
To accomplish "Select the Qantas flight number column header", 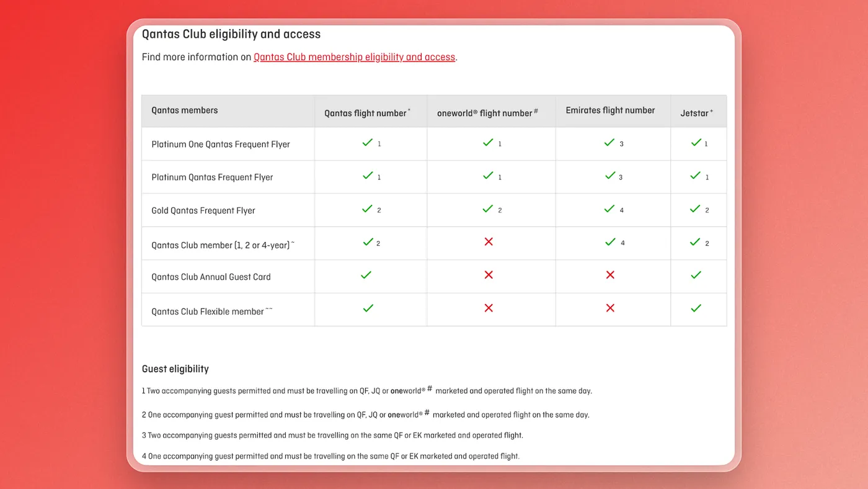I will (368, 113).
